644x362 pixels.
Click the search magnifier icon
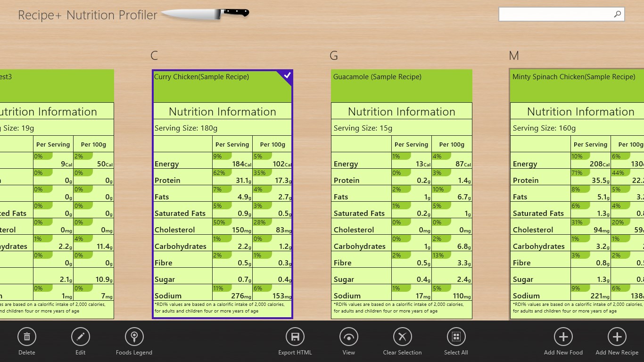(617, 15)
